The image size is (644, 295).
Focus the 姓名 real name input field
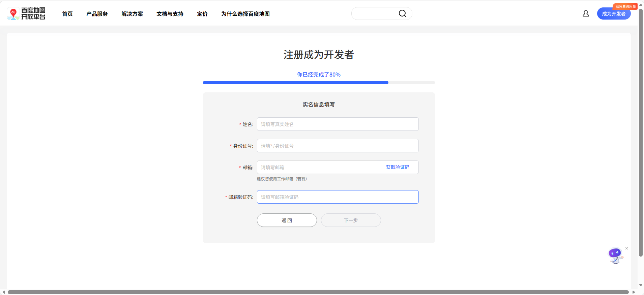click(338, 124)
